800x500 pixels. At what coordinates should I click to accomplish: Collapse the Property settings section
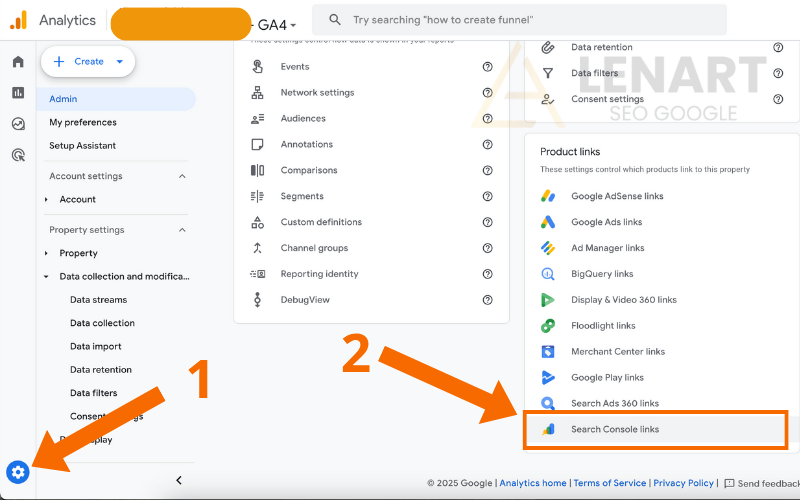(182, 230)
